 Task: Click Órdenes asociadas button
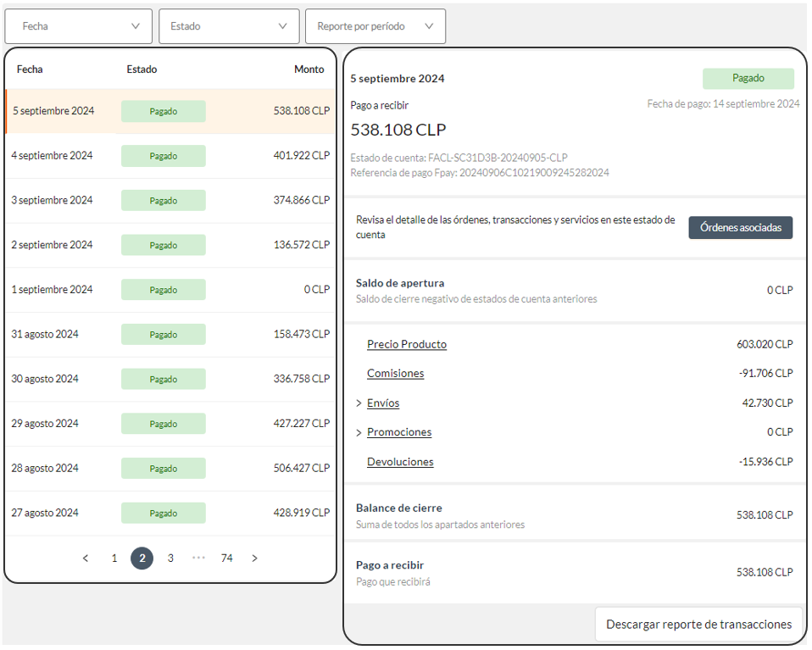[741, 228]
